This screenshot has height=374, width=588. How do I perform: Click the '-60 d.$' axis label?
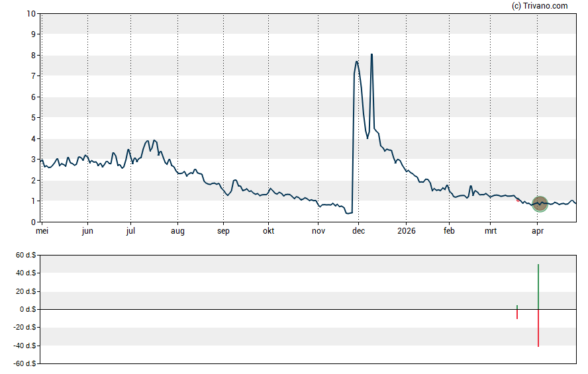(x=24, y=363)
